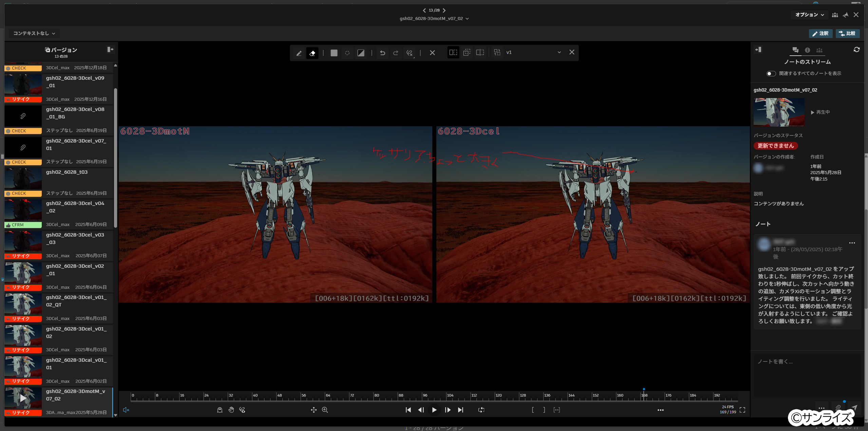The height and width of the screenshot is (431, 868).
Task: Toggle show all related notes switch
Action: click(771, 74)
